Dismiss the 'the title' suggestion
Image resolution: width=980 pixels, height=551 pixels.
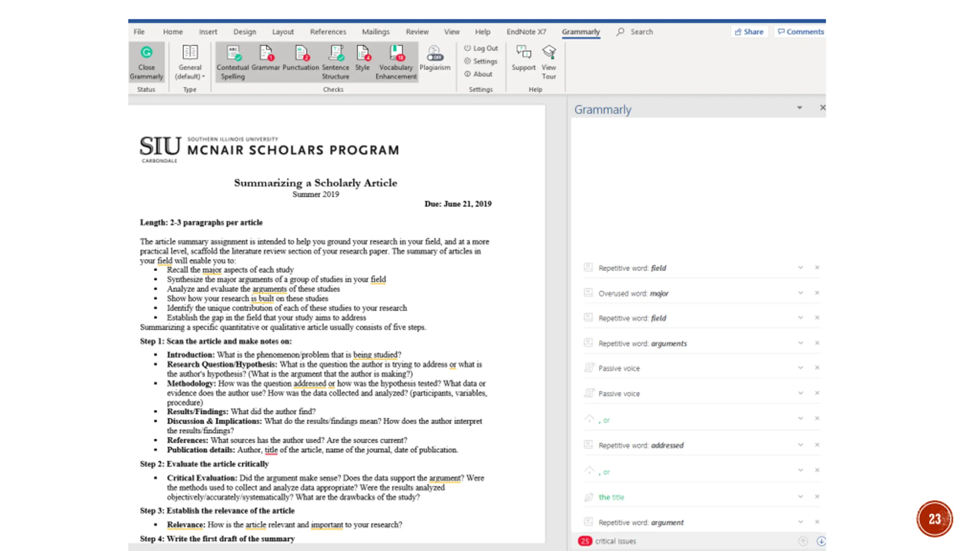[817, 497]
